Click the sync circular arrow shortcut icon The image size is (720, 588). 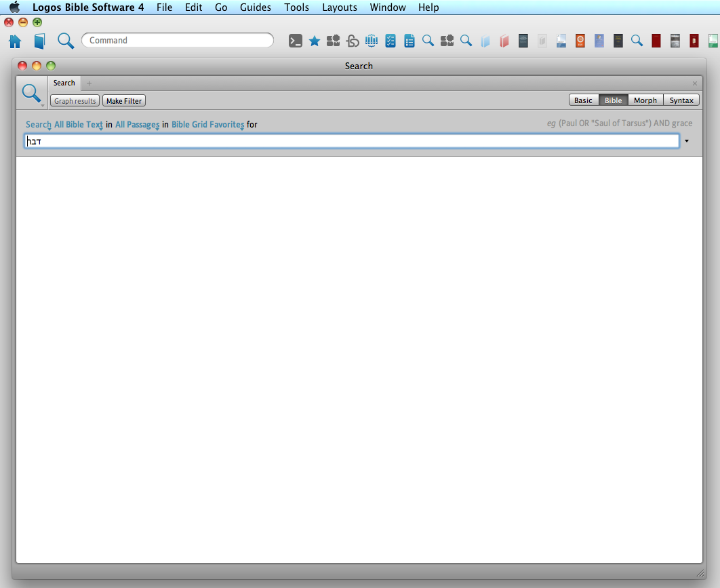(352, 41)
